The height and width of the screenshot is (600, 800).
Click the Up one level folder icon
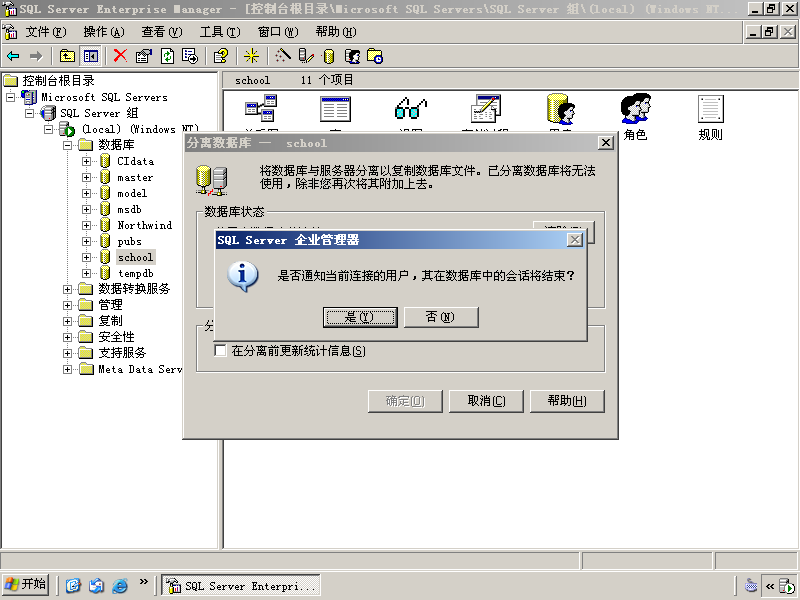(67, 56)
